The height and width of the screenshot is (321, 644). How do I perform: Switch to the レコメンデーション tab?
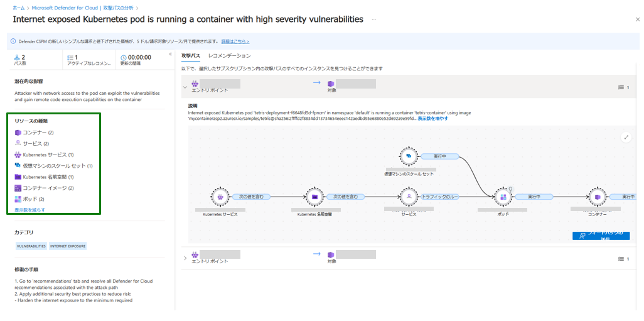coord(229,56)
